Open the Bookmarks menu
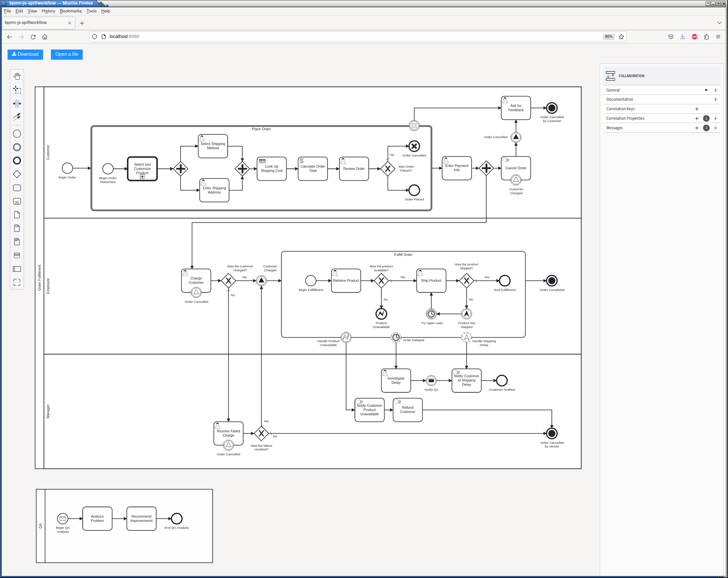Screen dimensions: 728x578 click(71, 11)
